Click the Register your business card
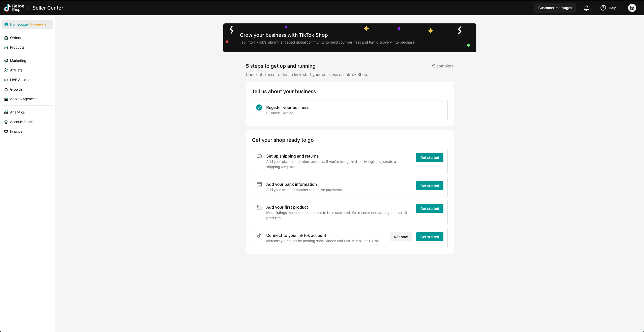 (x=350, y=110)
